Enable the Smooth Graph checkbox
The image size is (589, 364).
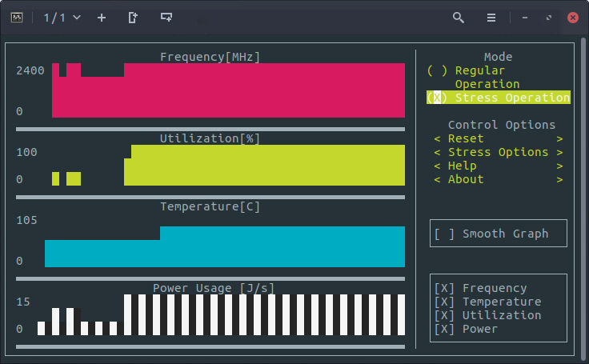(x=444, y=234)
